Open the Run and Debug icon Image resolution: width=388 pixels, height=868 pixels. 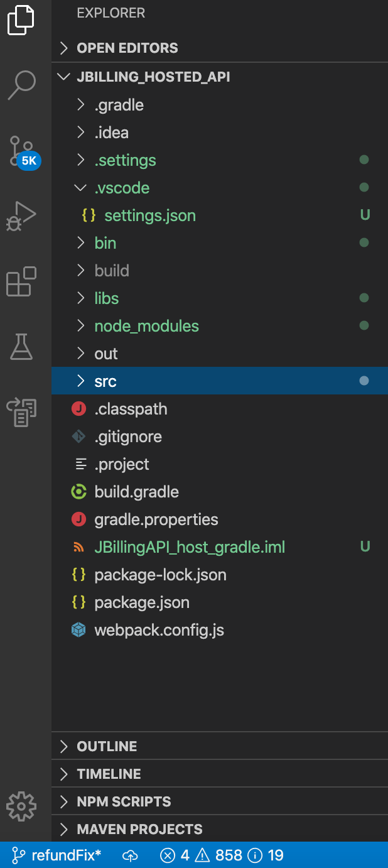point(22,216)
